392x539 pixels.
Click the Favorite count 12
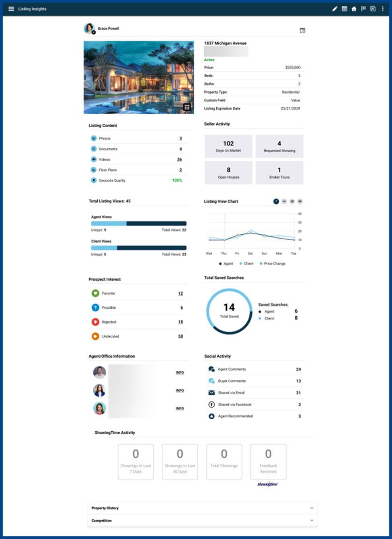181,293
